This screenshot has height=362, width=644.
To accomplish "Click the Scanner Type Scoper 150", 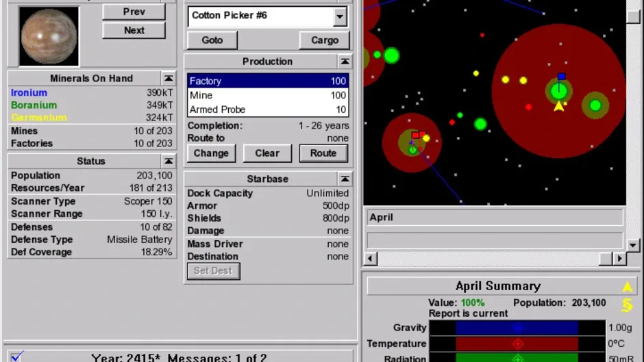I will [148, 201].
